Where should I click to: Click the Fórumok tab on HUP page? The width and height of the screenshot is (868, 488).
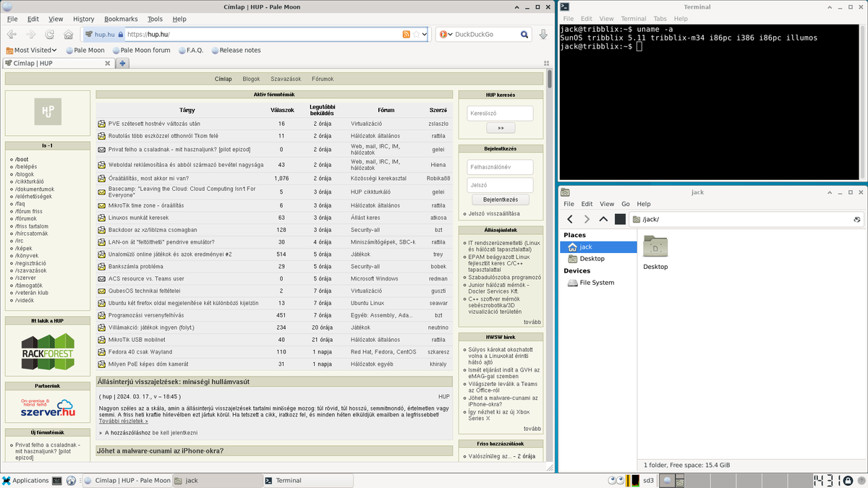click(323, 79)
